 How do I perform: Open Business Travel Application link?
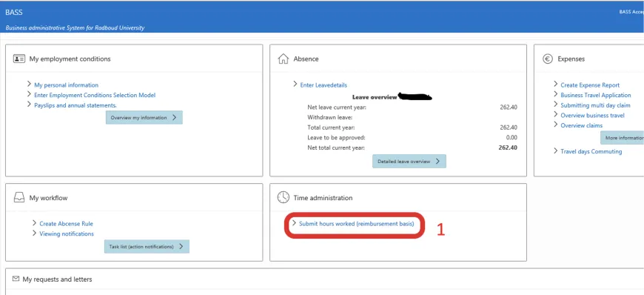[596, 95]
